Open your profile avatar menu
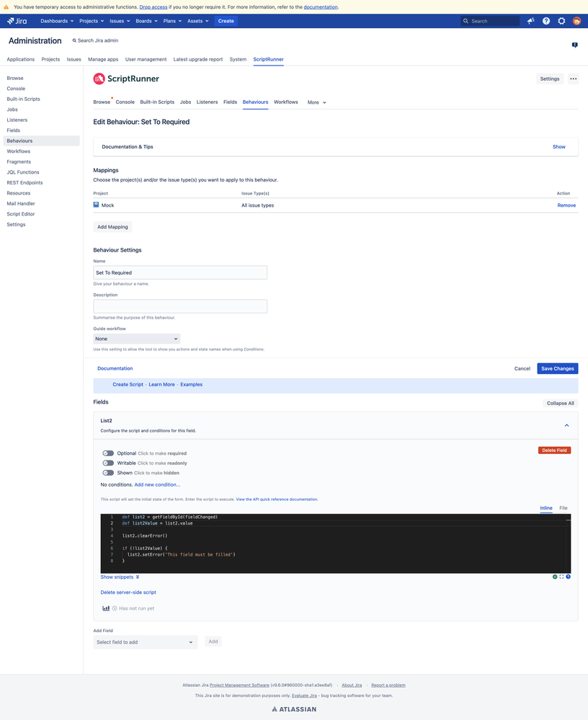The width and height of the screenshot is (588, 720). pos(576,21)
